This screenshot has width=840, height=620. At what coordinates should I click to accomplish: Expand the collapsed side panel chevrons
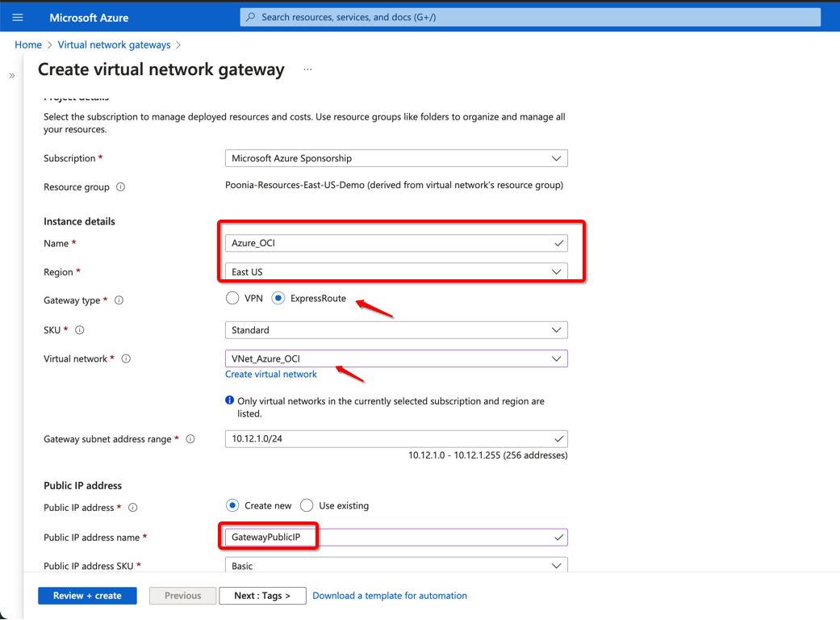12,76
